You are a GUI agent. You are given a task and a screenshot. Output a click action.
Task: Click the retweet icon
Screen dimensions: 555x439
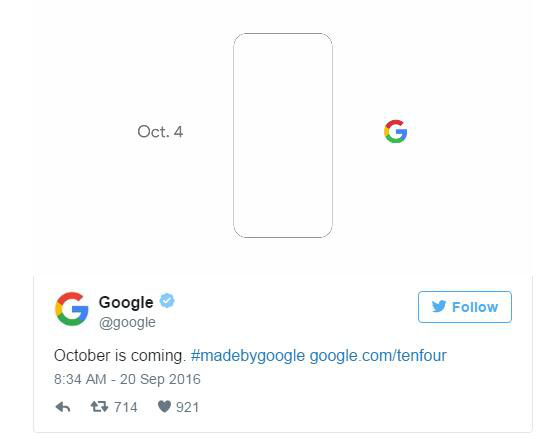[99, 407]
